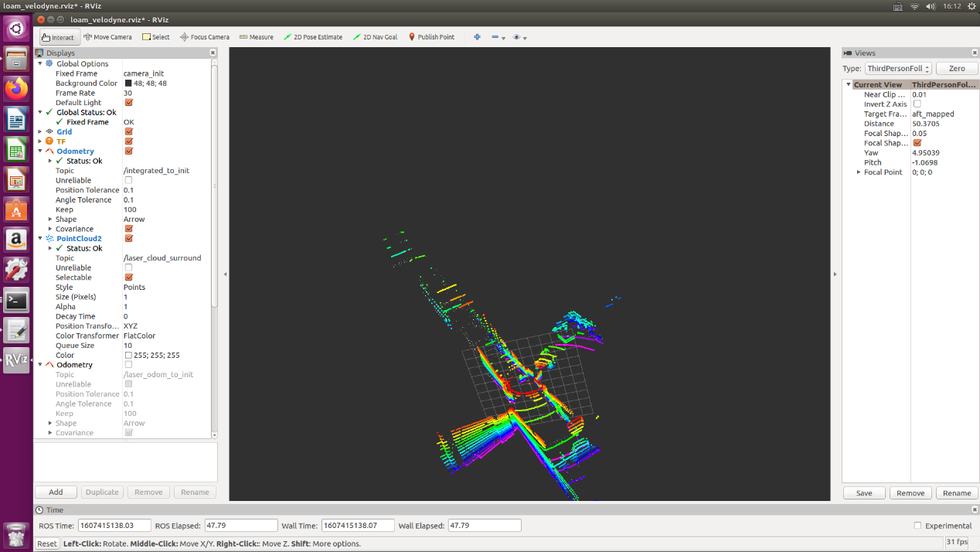The height and width of the screenshot is (552, 980).
Task: Collapse the Current View tree
Action: tap(849, 85)
